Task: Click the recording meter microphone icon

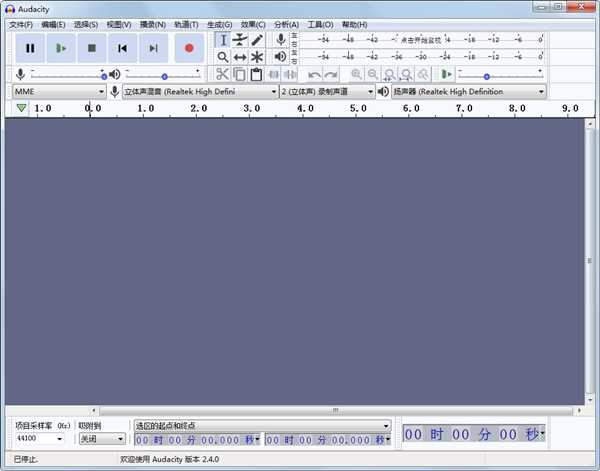Action: [281, 39]
